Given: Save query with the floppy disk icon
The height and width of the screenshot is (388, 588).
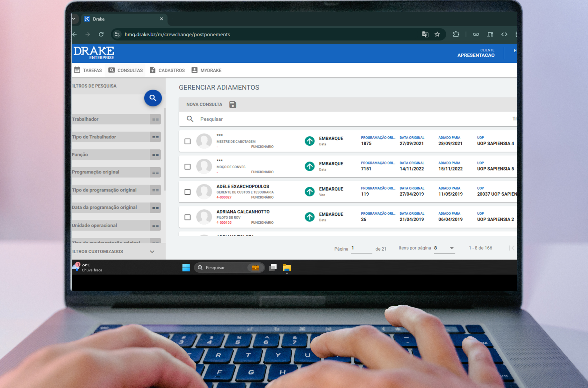Looking at the screenshot, I should coord(232,104).
